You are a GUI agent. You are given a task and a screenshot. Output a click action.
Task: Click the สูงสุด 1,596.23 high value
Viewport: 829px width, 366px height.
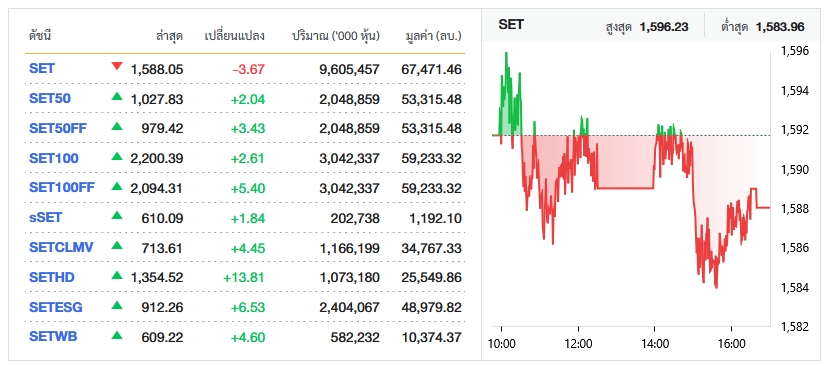[647, 26]
